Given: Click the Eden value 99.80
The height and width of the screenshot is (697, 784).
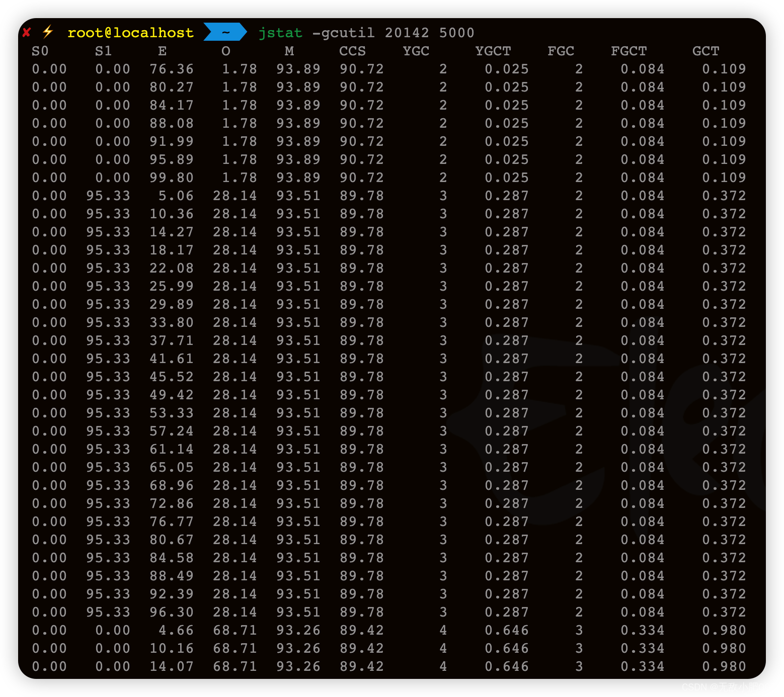Looking at the screenshot, I should tap(172, 178).
